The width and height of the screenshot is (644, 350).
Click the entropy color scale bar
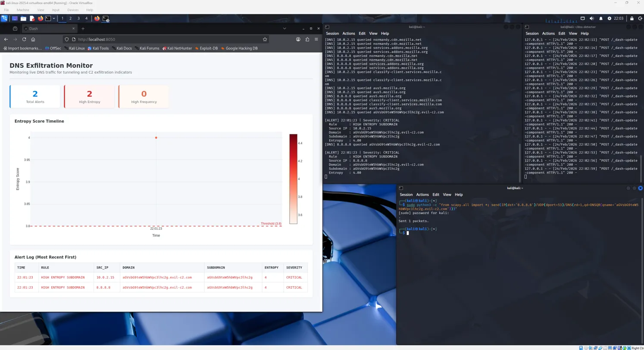click(293, 179)
